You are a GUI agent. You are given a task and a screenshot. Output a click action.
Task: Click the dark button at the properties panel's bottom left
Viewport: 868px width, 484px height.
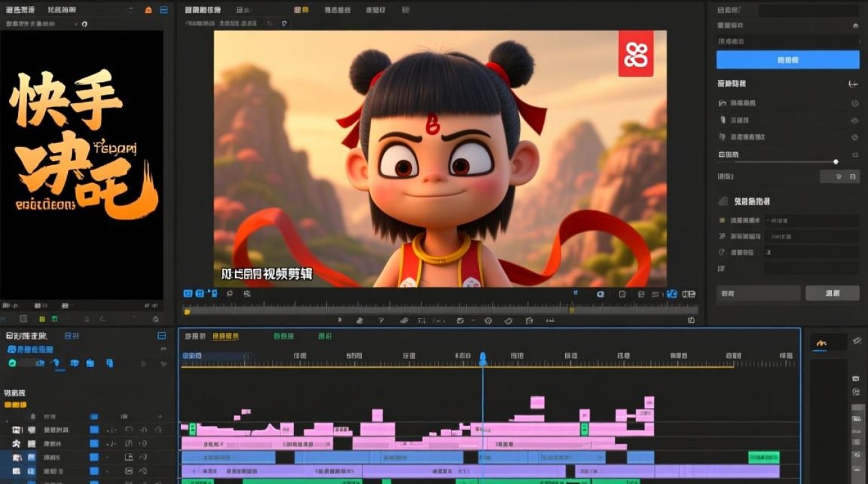[758, 294]
